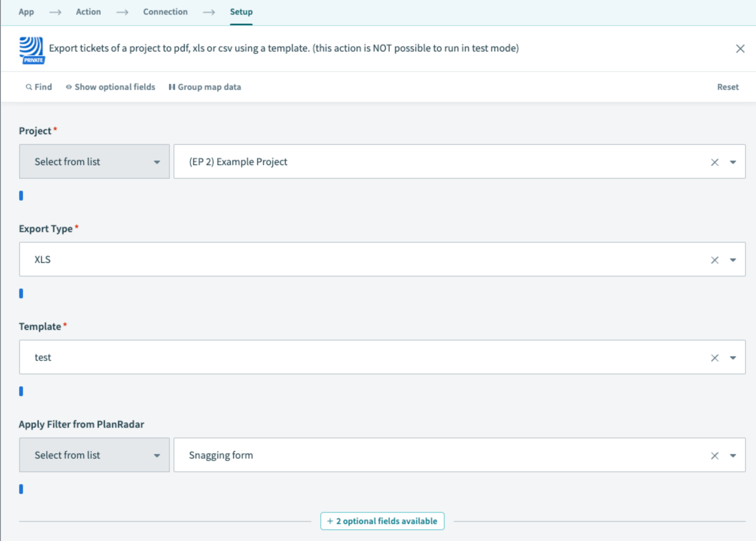Click the PlanRadar private app logo

[32, 50]
